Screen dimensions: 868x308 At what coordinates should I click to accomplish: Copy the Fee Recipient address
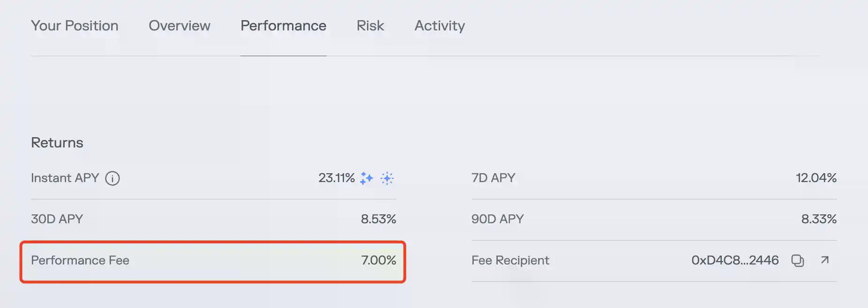[797, 260]
